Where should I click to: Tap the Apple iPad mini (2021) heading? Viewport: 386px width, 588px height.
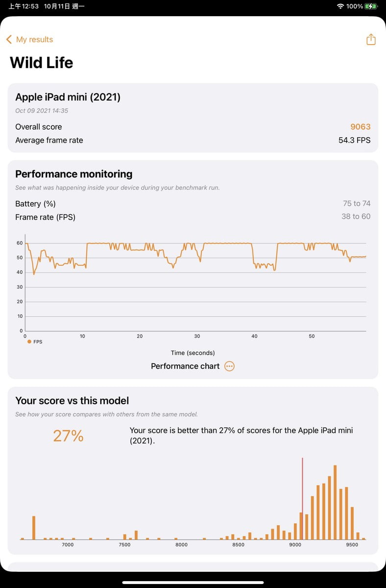[68, 97]
